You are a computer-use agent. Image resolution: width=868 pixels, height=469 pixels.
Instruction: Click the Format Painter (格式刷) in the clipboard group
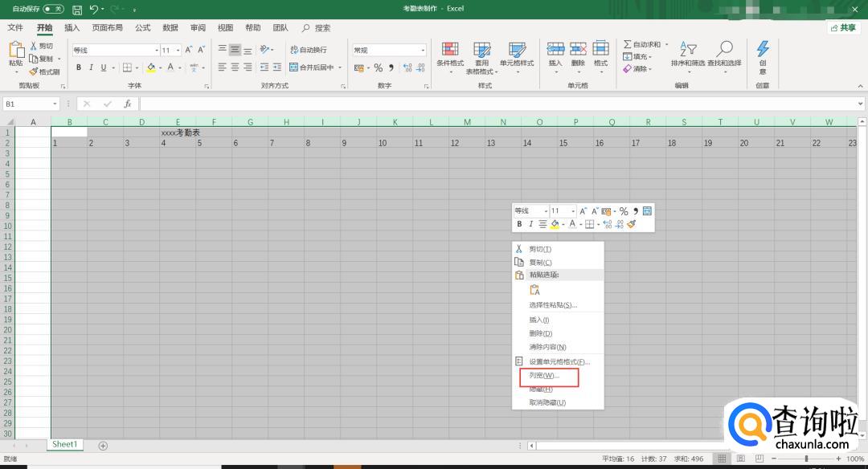[x=44, y=71]
